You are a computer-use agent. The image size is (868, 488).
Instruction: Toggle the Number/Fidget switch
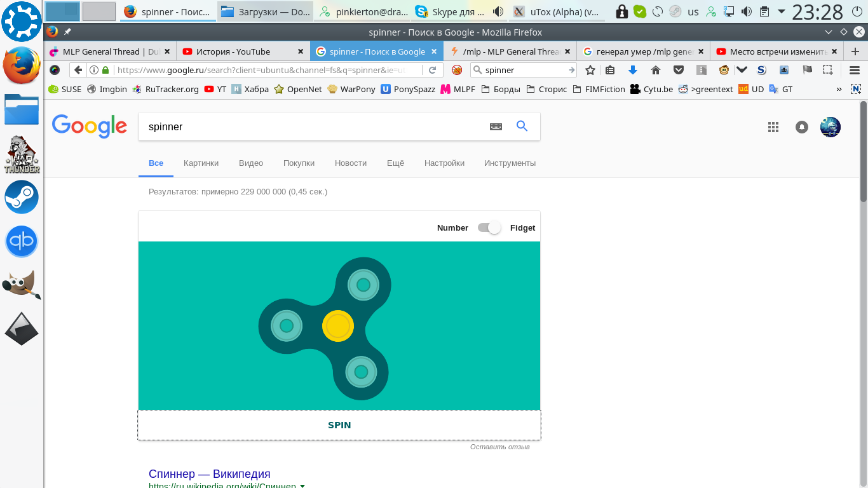(489, 227)
